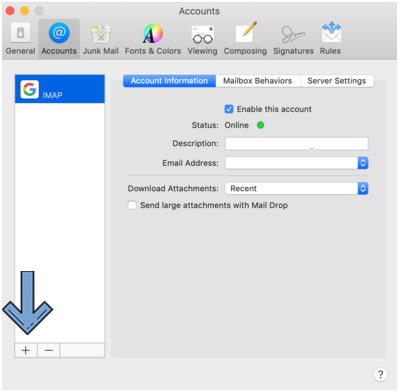Open the Composing preferences pane
The image size is (401, 392).
pos(245,39)
